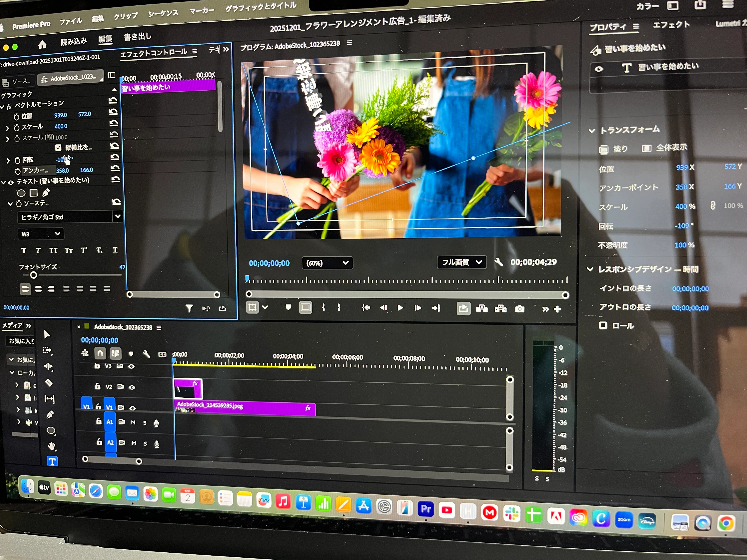Click the Extract button
The image size is (747, 560).
click(x=500, y=309)
